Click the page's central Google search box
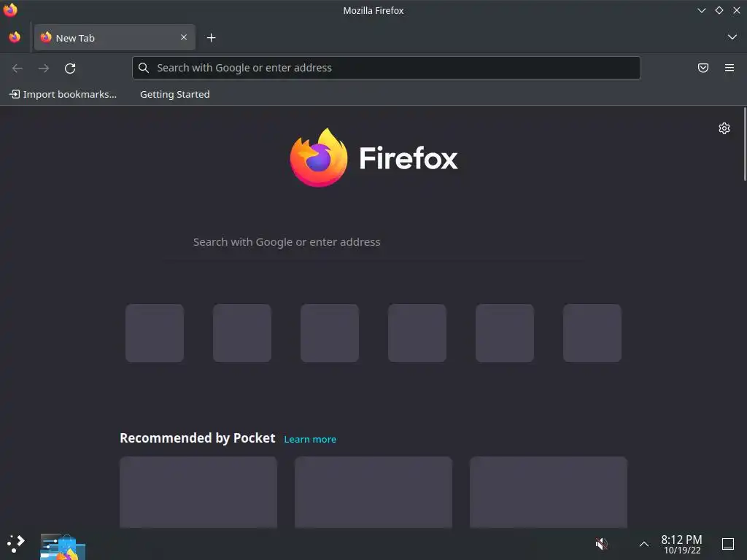The image size is (747, 560). coord(373,242)
